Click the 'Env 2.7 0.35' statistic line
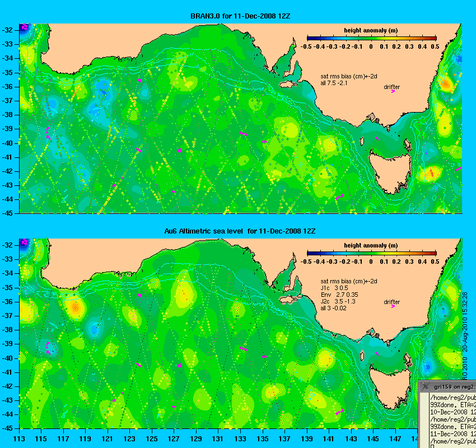 339,295
